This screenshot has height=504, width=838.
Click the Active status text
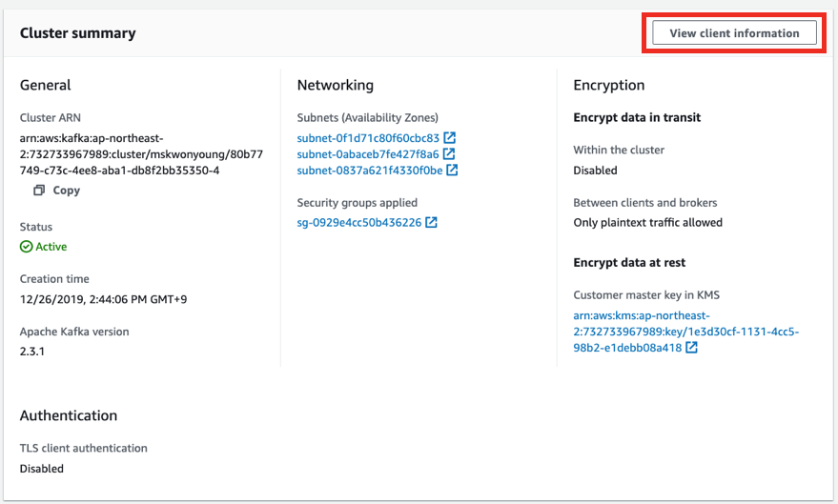point(51,247)
